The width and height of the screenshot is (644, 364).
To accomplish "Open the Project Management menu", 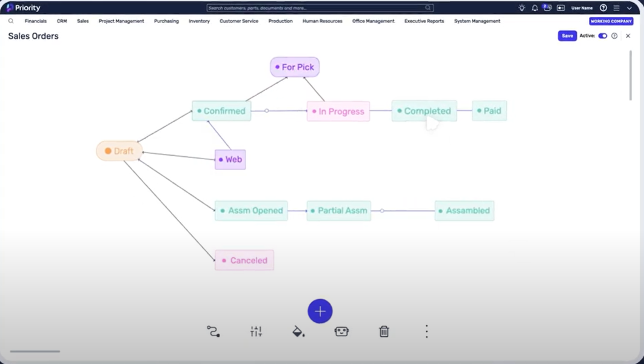I will click(x=121, y=21).
